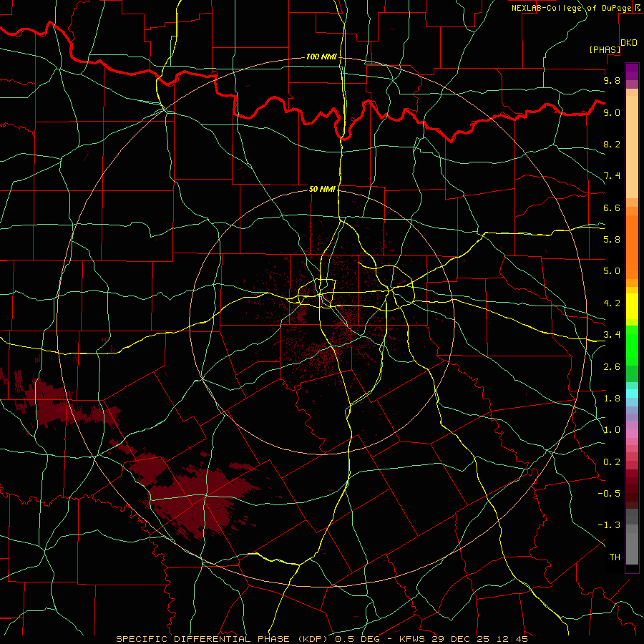Click the 6.6 scale value
Image resolution: width=644 pixels, height=644 pixels.
[x=612, y=208]
